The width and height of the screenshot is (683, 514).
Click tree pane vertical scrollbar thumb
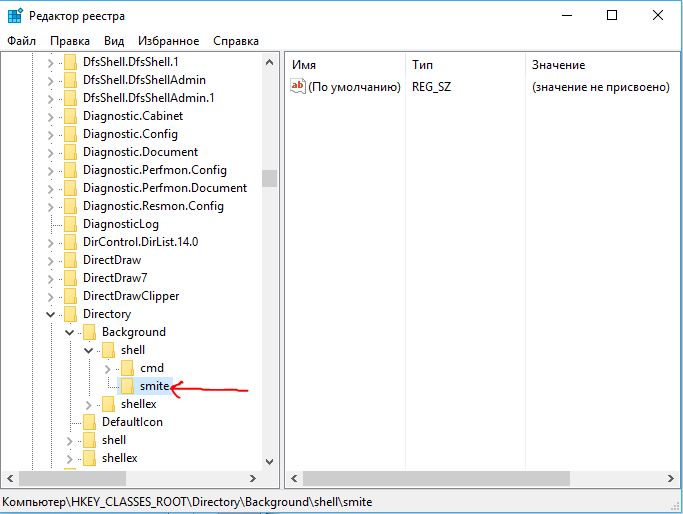pyautogui.click(x=270, y=178)
